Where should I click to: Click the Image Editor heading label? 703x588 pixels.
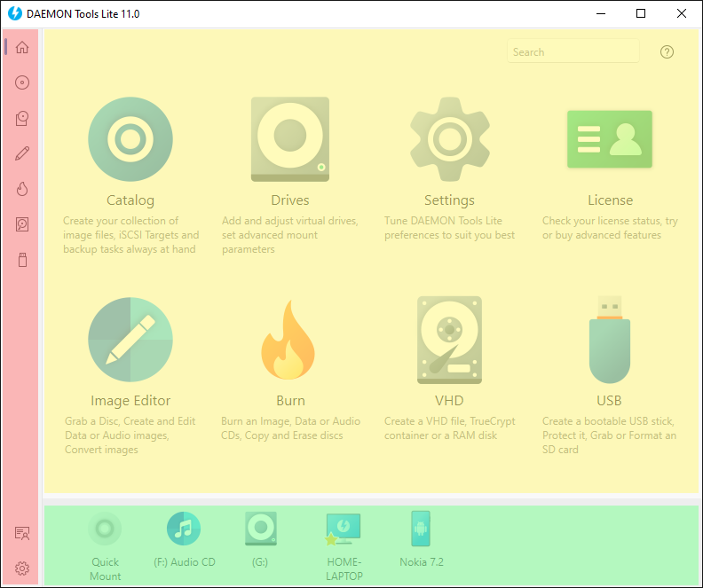(130, 400)
